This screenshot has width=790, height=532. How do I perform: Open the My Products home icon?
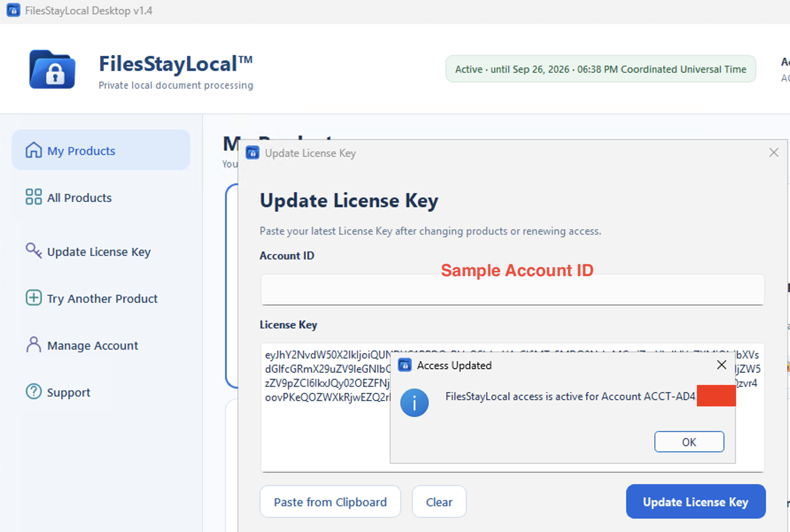click(33, 150)
